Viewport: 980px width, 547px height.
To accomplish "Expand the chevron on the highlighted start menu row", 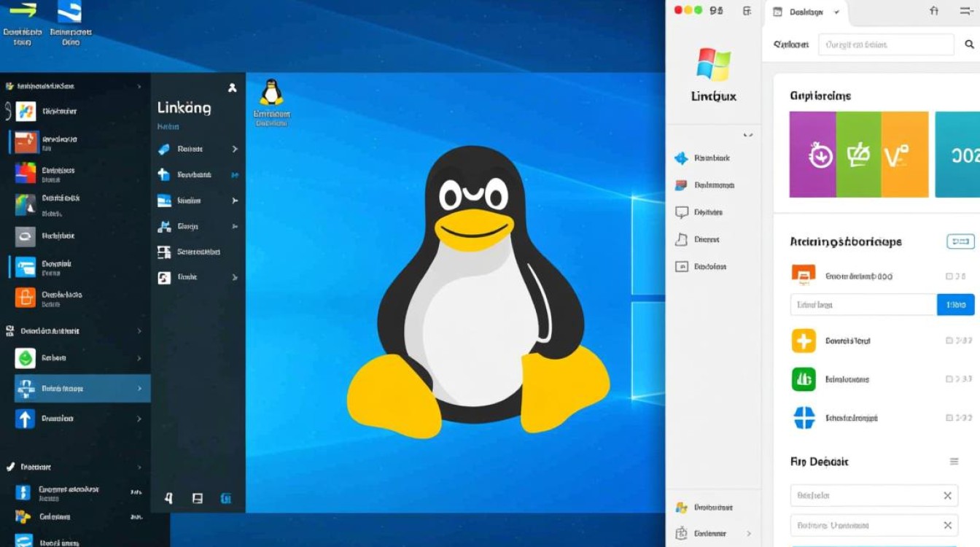I will click(x=139, y=389).
